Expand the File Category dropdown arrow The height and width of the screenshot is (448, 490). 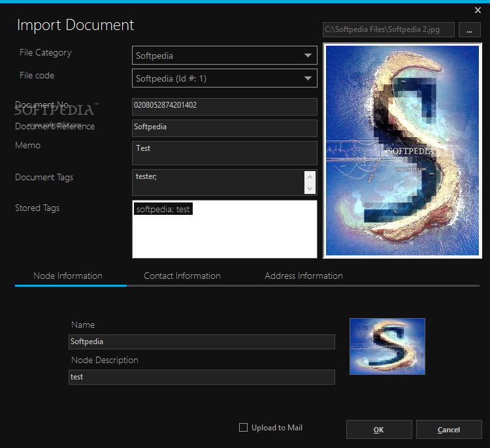[x=308, y=56]
